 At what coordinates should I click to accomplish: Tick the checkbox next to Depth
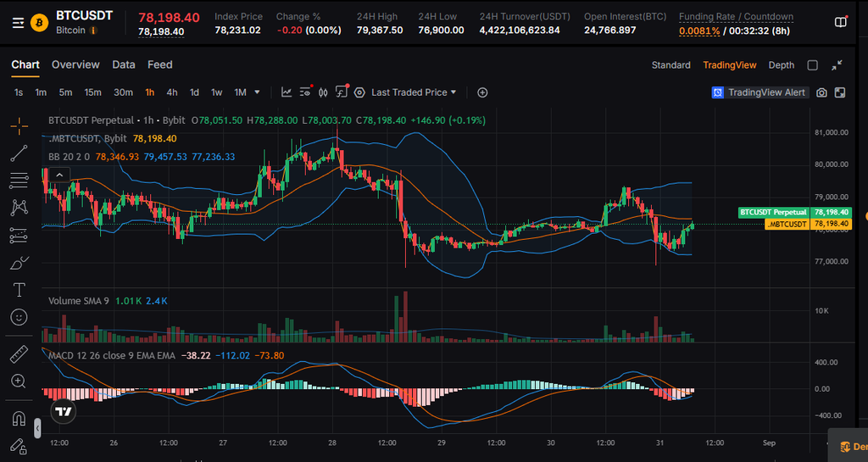point(812,65)
